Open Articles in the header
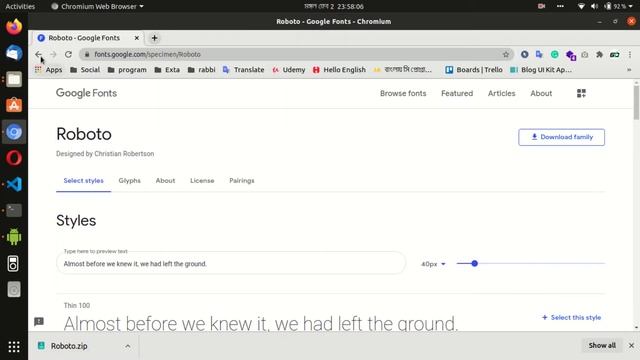The width and height of the screenshot is (640, 360). coord(502,93)
